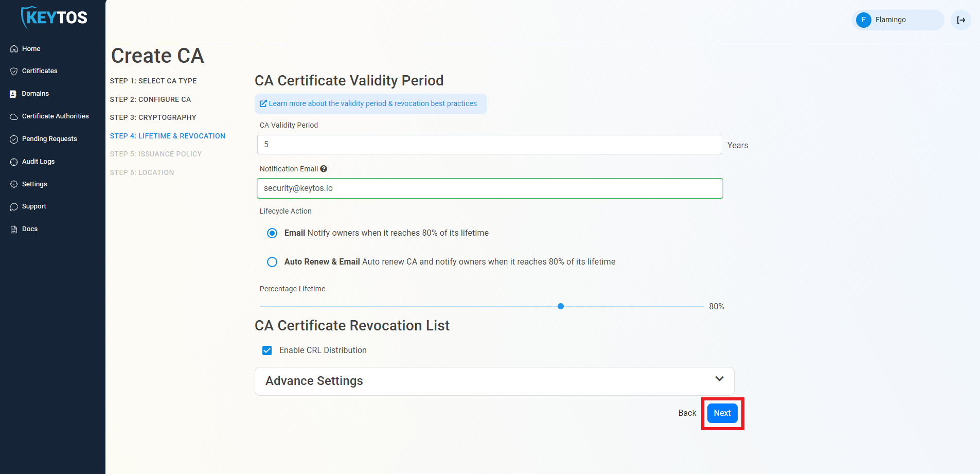
Task: Click the Settings gear icon
Action: pyautogui.click(x=14, y=184)
